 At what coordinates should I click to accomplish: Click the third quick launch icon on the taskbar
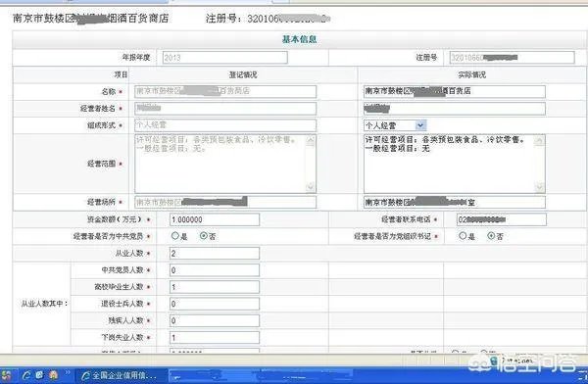click(53, 375)
